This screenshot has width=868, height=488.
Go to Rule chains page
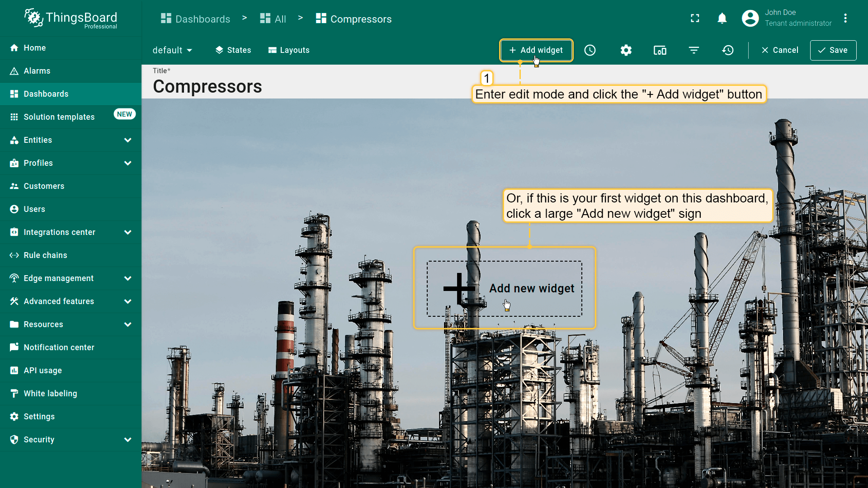coord(45,255)
